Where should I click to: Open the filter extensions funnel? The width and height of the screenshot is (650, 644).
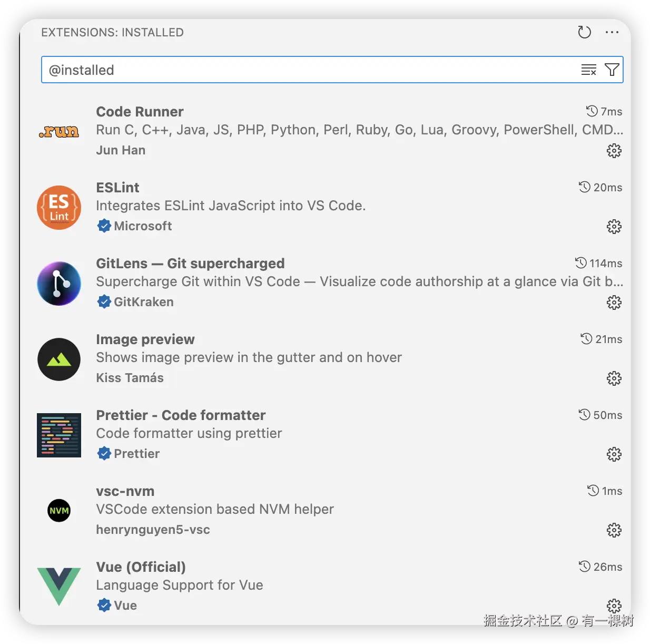tap(612, 70)
